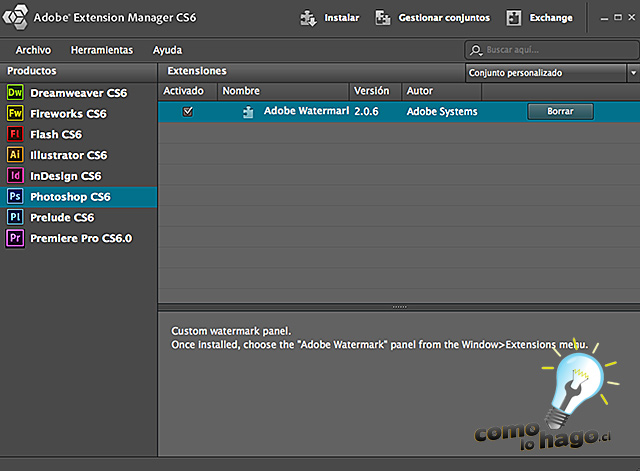Click the Fireworks CS6 Fw icon
The height and width of the screenshot is (471, 640).
[15, 113]
